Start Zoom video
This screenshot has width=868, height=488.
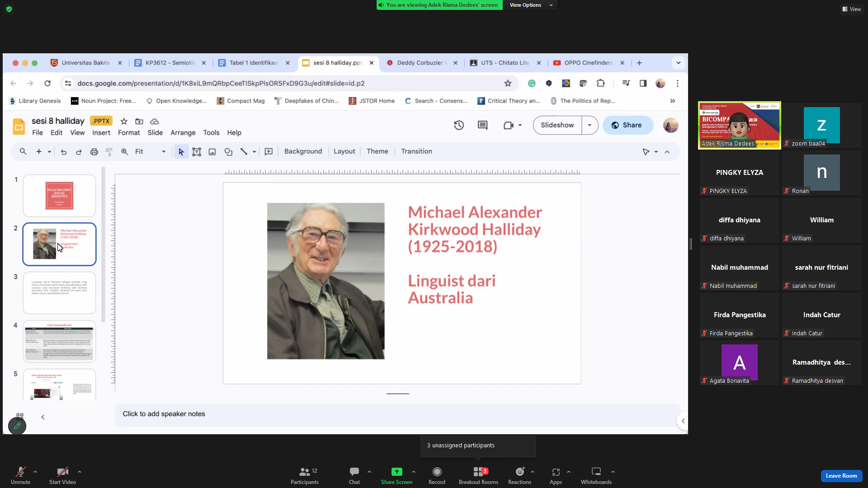click(x=62, y=476)
